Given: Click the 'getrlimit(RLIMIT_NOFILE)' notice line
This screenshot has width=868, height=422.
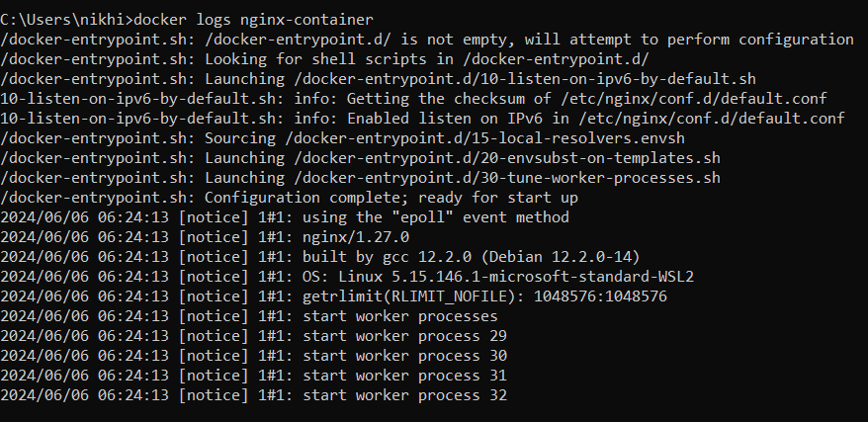Looking at the screenshot, I should (333, 296).
